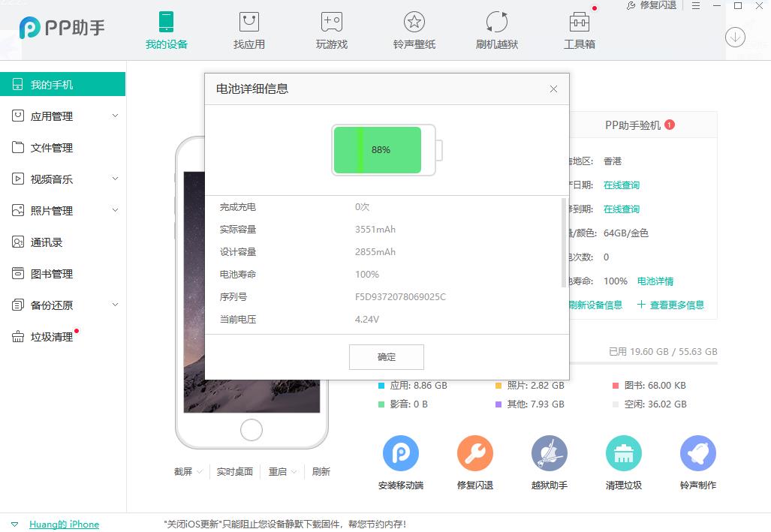Switch to 玩游戏 section
The width and height of the screenshot is (771, 532).
coord(331,31)
